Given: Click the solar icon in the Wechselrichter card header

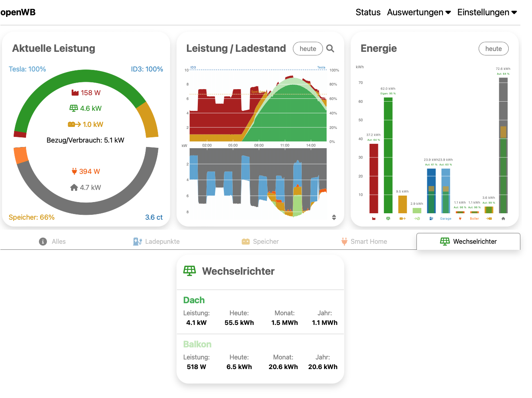Looking at the screenshot, I should (x=190, y=271).
